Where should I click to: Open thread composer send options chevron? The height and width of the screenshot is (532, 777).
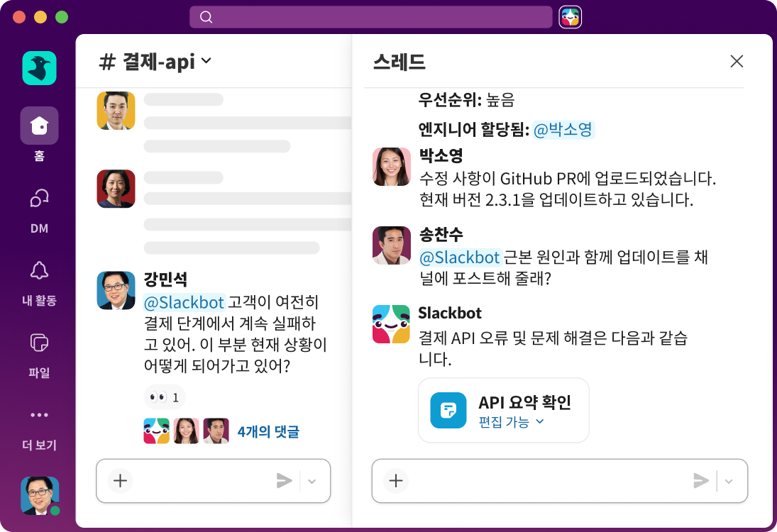coord(729,481)
